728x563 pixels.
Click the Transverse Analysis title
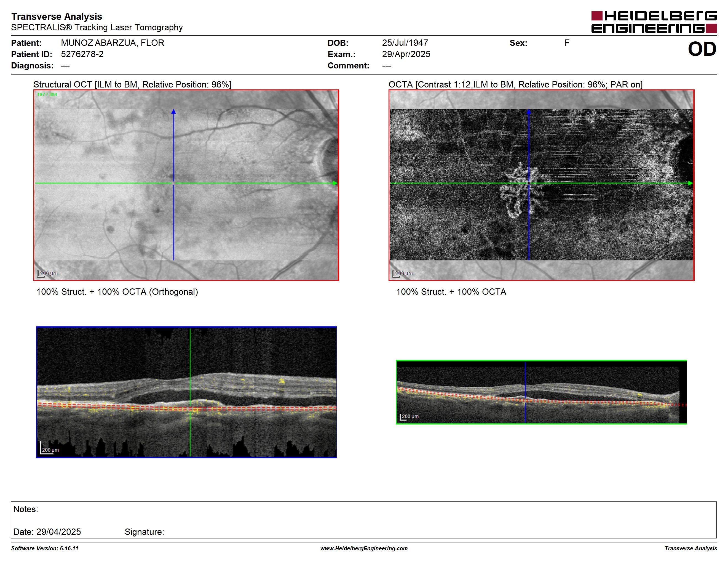(57, 16)
